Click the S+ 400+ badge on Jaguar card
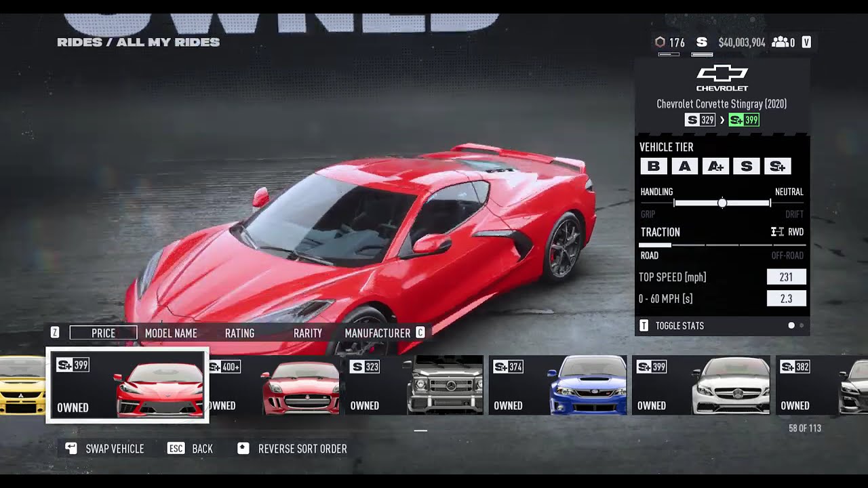This screenshot has height=488, width=868. [x=224, y=367]
